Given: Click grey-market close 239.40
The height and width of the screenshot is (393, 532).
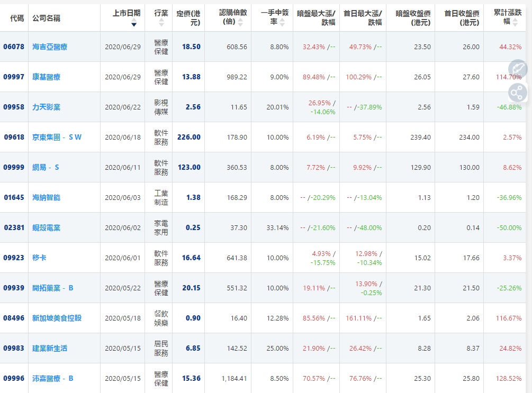Looking at the screenshot, I should point(420,138).
